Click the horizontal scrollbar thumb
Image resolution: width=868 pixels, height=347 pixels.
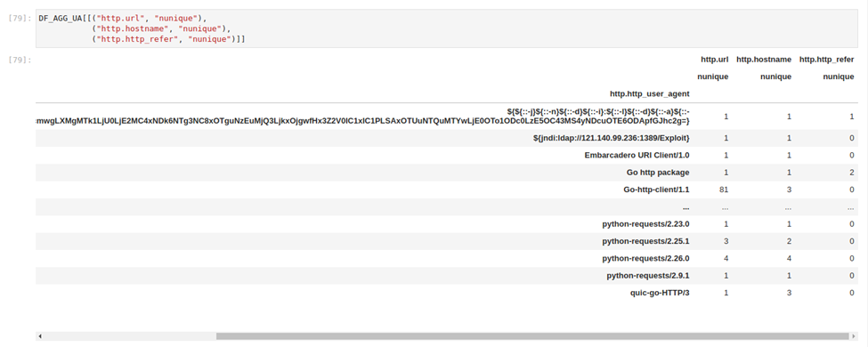[532, 336]
